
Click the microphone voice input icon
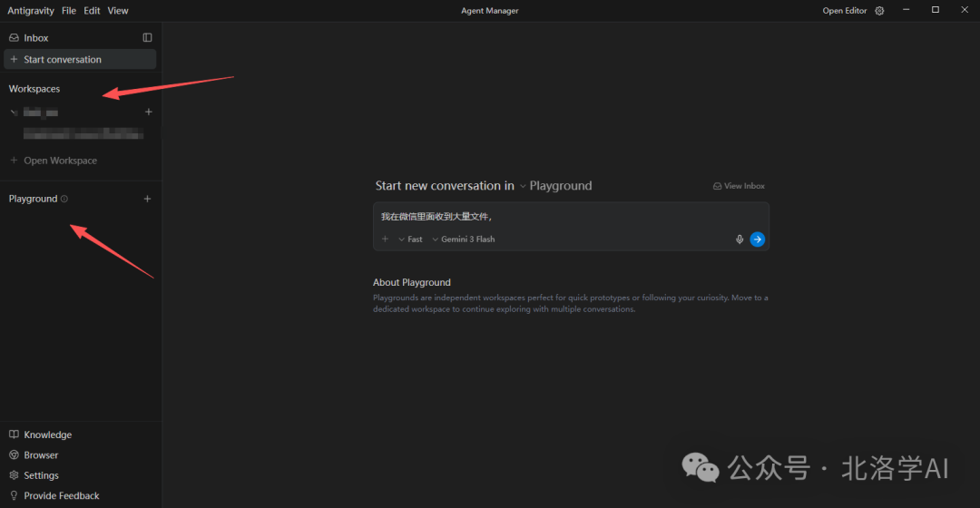[x=740, y=239]
